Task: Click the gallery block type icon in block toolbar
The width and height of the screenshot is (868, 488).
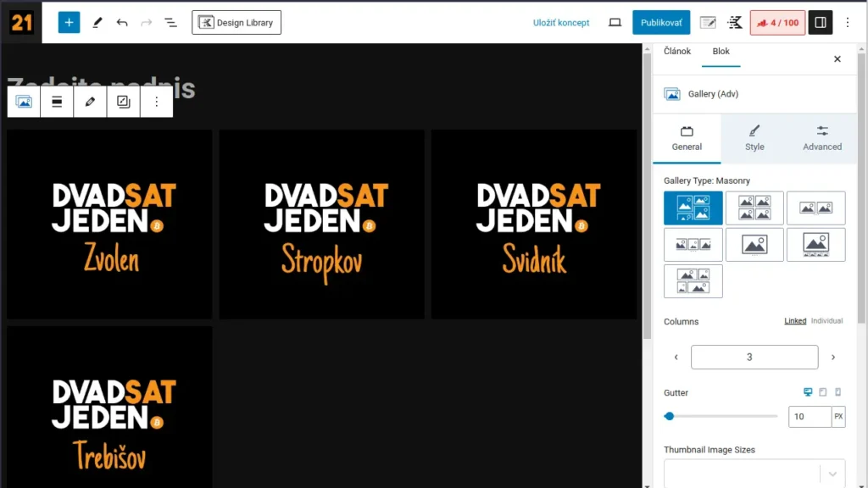Action: coord(25,102)
